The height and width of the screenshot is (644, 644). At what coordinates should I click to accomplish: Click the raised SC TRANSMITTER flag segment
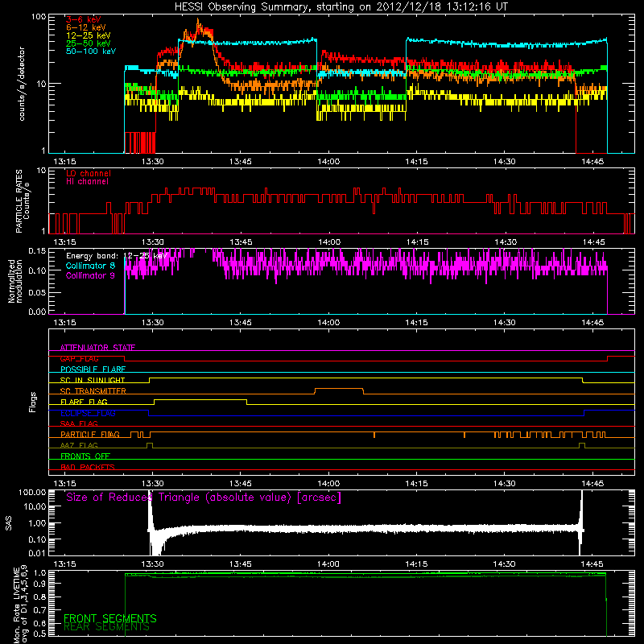[339, 389]
